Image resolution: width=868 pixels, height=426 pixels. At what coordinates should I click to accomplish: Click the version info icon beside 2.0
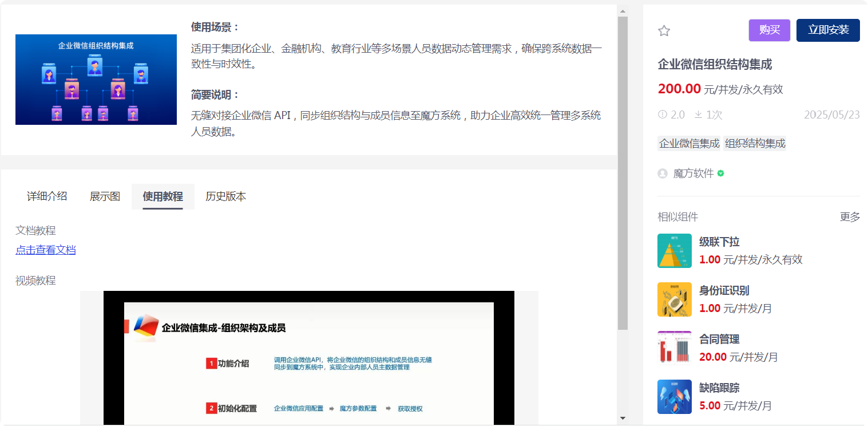click(x=663, y=115)
